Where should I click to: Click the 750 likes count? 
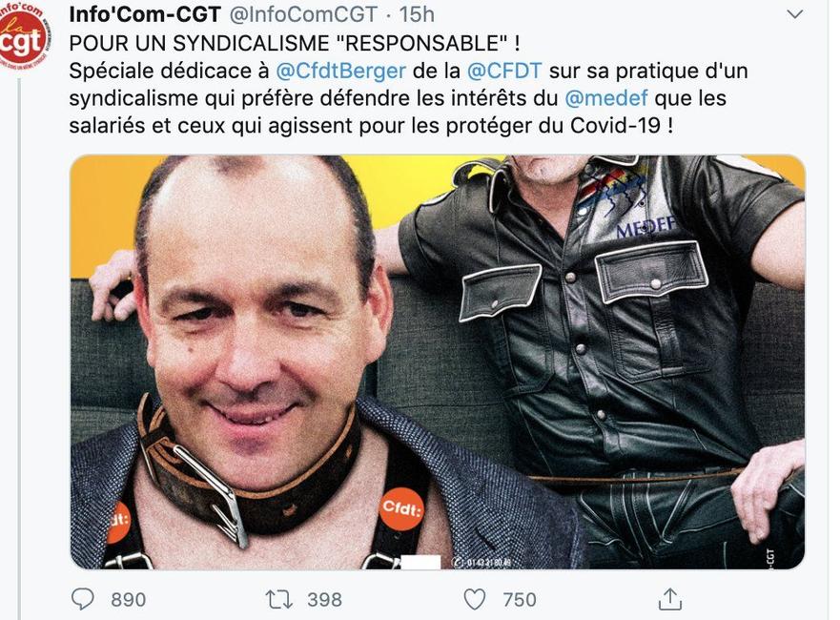pos(519,600)
